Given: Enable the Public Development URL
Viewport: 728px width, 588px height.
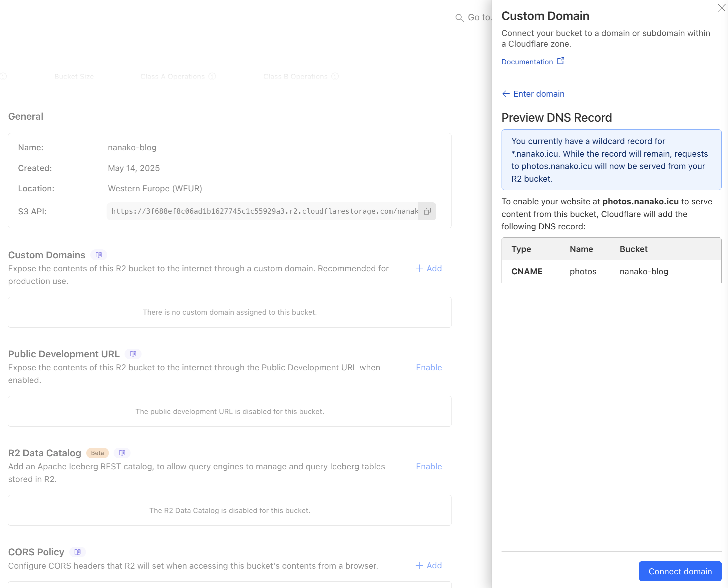Looking at the screenshot, I should [x=429, y=367].
